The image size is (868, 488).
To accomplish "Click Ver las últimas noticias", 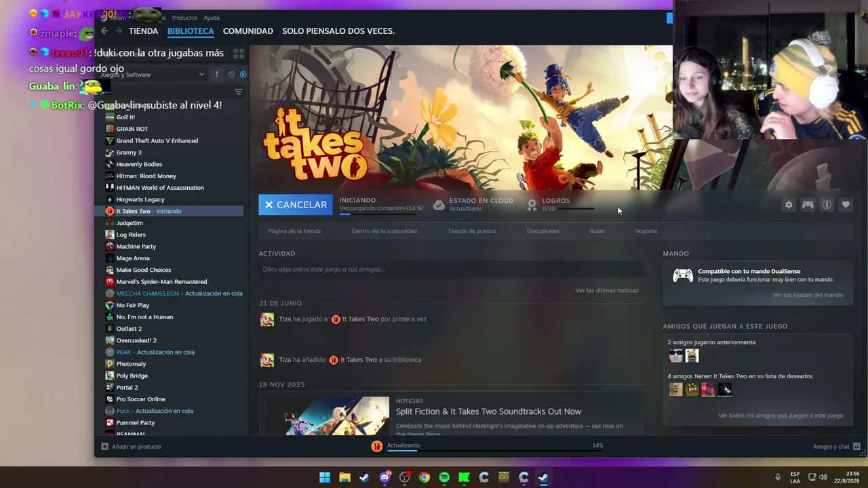I will (x=607, y=290).
